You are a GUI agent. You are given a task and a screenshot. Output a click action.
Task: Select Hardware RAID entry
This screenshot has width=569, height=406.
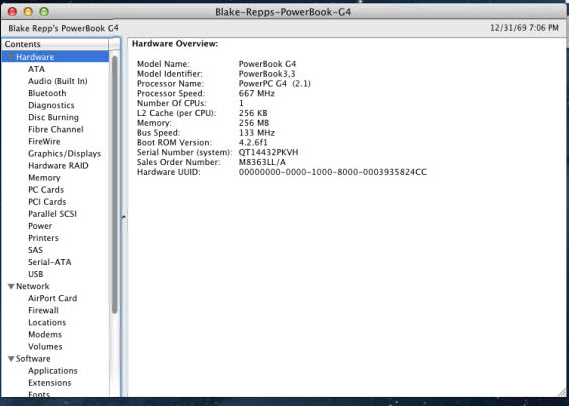coord(58,165)
